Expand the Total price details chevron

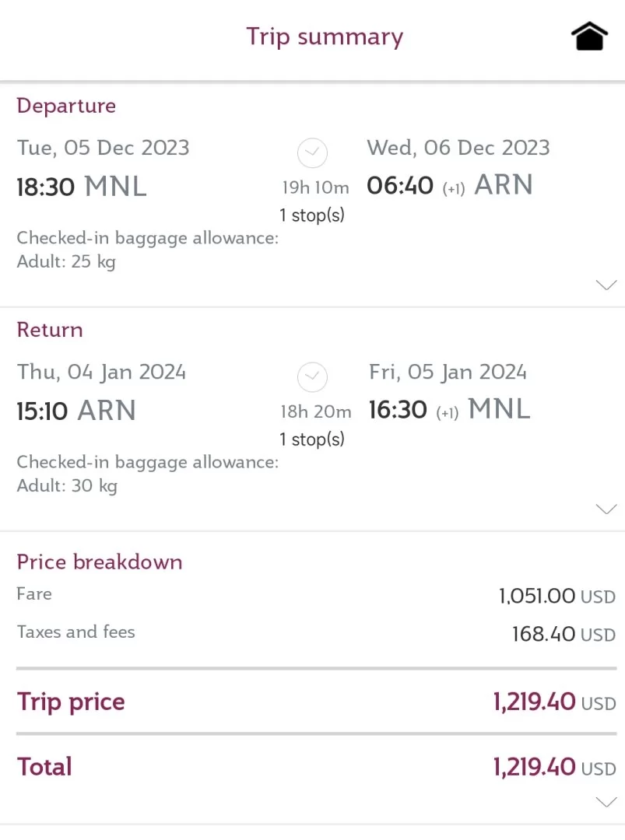[606, 802]
